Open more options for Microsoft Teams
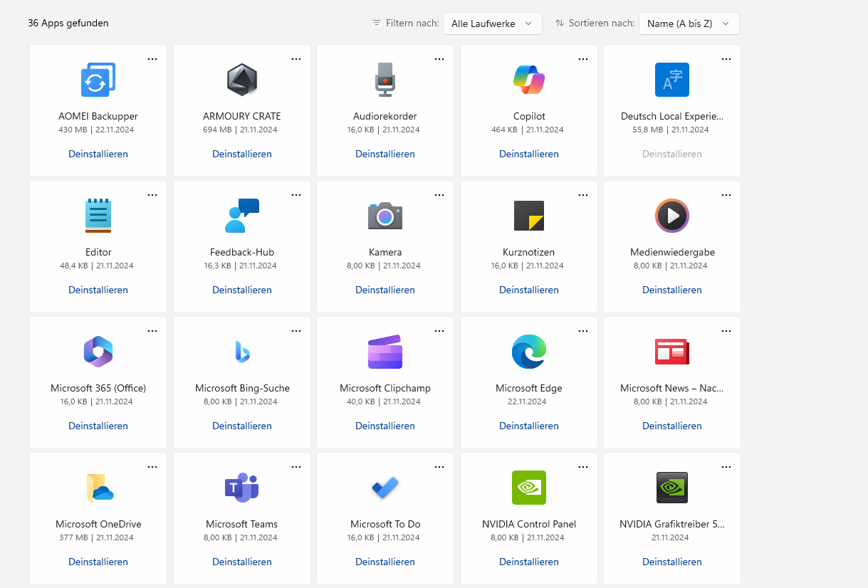868x588 pixels. pos(296,467)
